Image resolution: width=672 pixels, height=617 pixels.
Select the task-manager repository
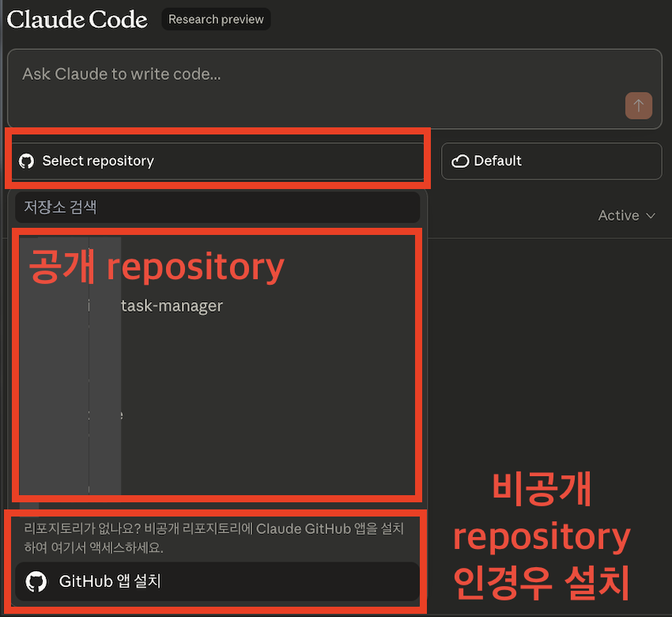[172, 305]
